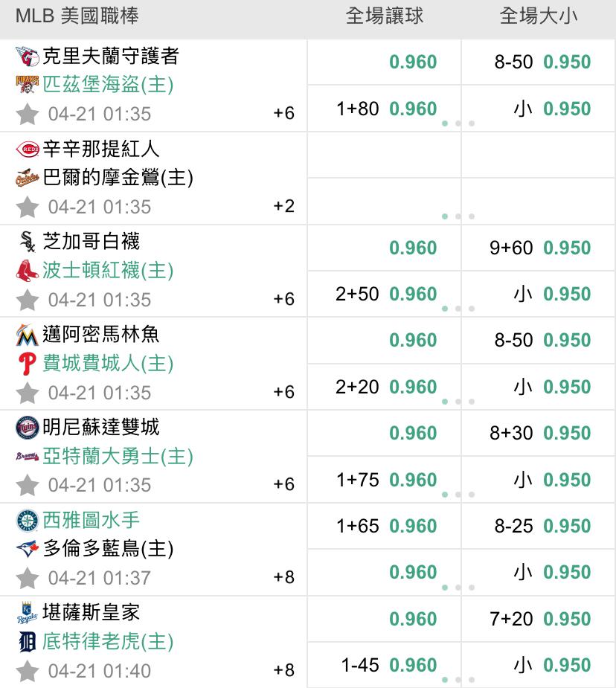616x688 pixels.
Task: Open the 西雅圖水手 team name
Action: [91, 521]
